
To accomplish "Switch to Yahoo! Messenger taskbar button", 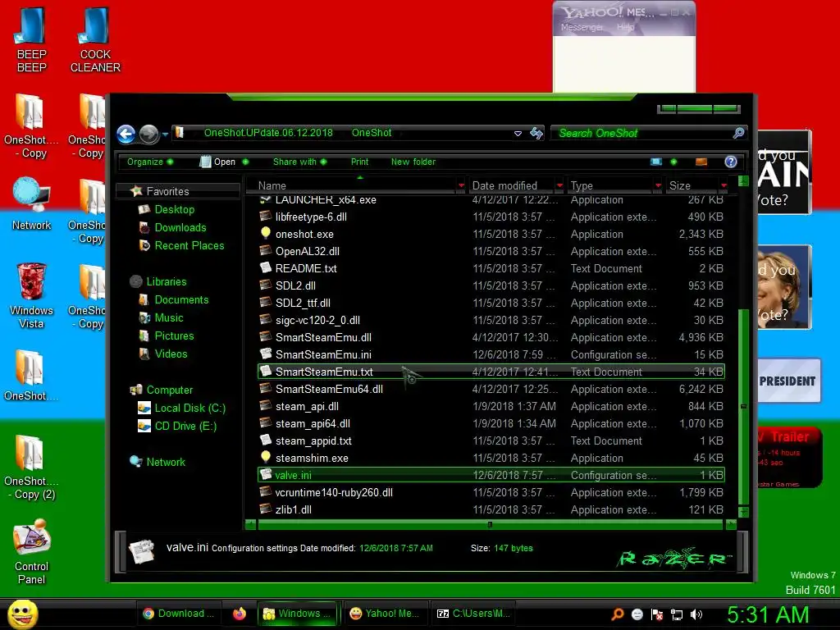I will tap(386, 614).
